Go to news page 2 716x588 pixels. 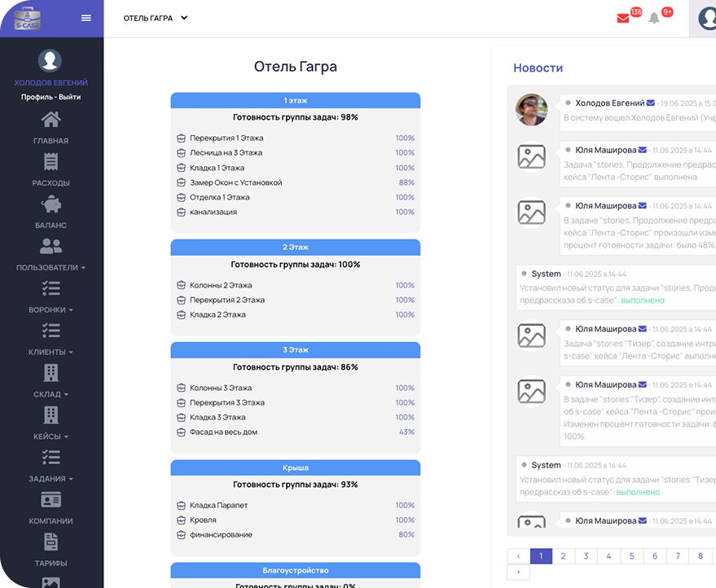coord(564,556)
